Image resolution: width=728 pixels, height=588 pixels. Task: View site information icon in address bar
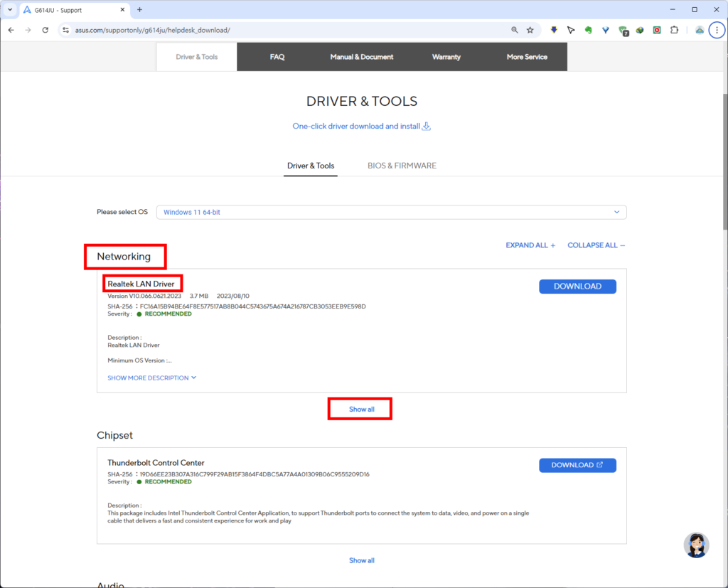65,30
